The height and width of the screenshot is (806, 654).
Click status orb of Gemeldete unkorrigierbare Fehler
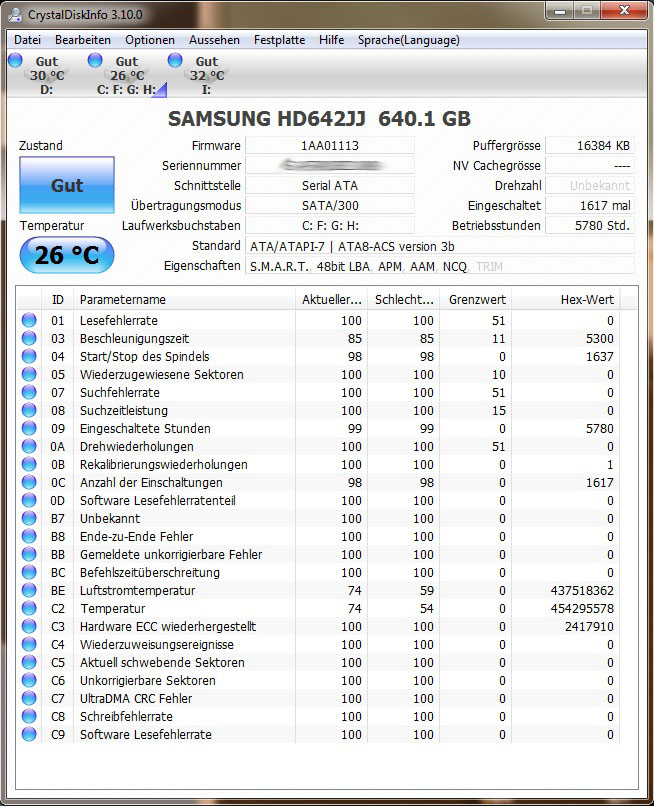pos(29,554)
